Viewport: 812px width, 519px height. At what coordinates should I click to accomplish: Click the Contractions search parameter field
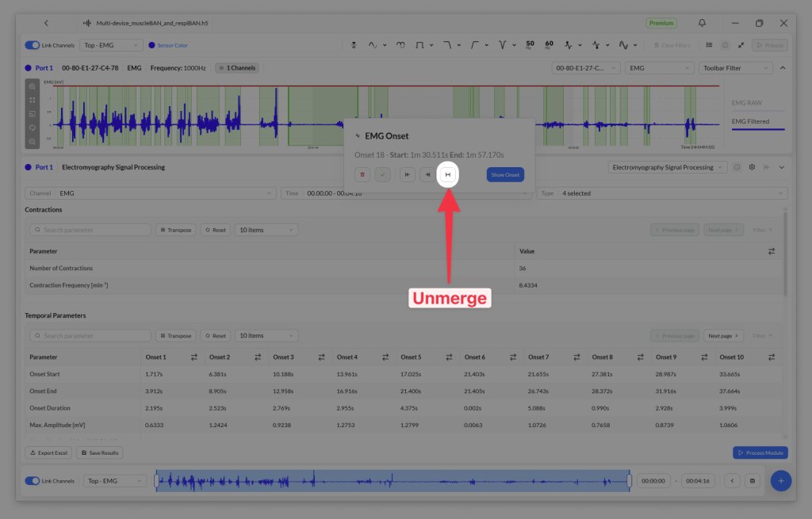tap(90, 230)
